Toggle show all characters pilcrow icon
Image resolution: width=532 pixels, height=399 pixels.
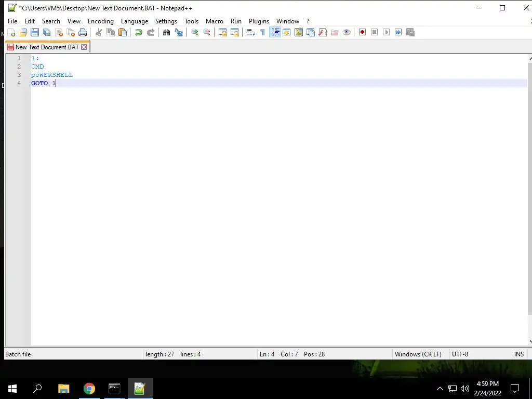262,32
